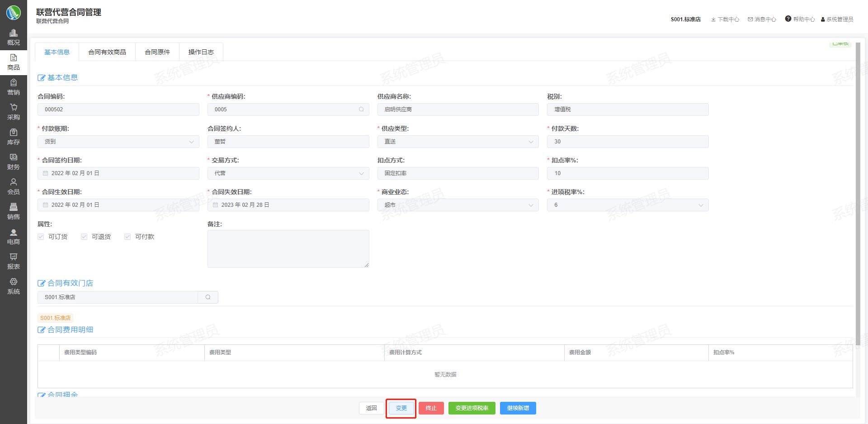This screenshot has width=868, height=424.
Task: Click the vertical scrollbar on the right
Action: tap(858, 195)
